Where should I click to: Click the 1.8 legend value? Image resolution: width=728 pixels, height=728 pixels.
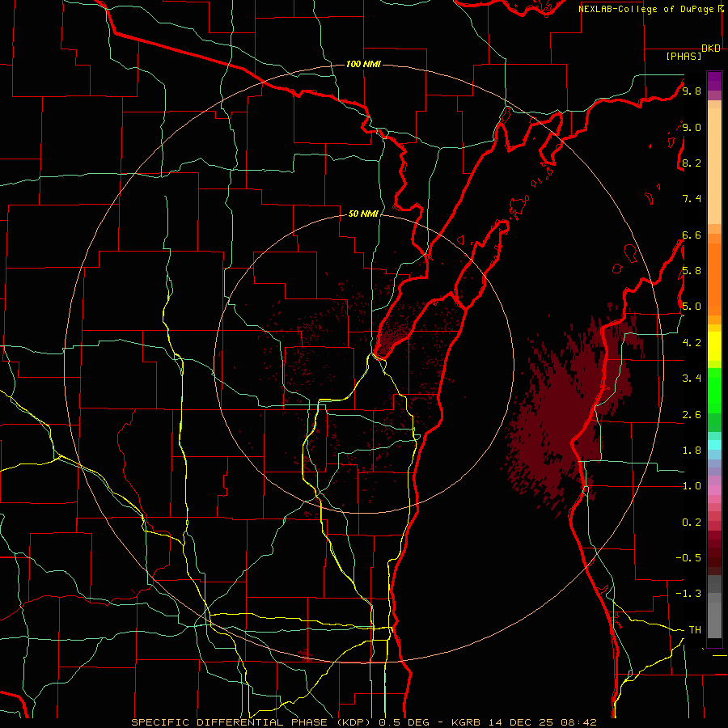(692, 451)
